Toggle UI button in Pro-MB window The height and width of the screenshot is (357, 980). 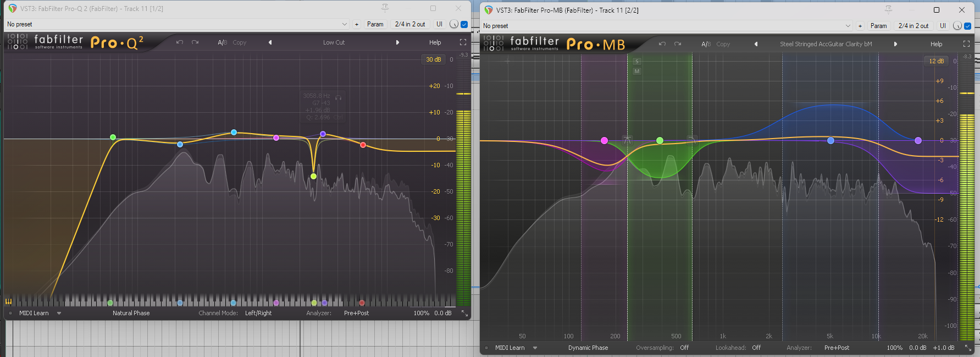pos(943,26)
